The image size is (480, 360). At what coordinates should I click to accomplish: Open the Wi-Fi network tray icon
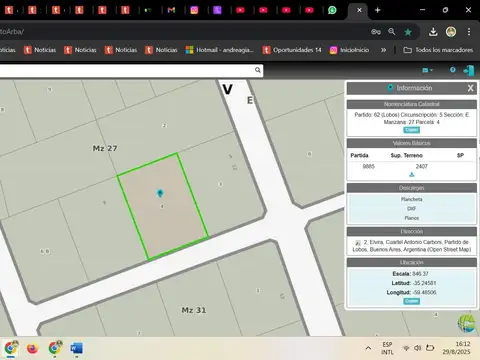click(406, 348)
